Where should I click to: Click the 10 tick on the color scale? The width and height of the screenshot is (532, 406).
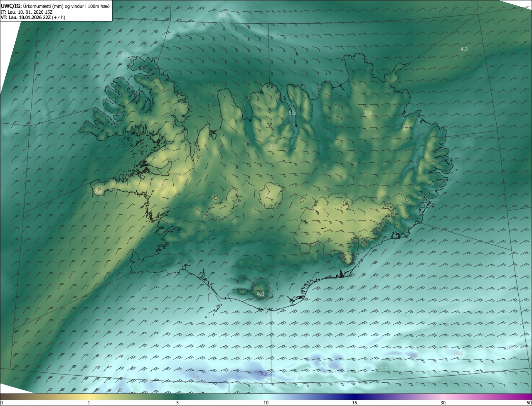point(266,403)
